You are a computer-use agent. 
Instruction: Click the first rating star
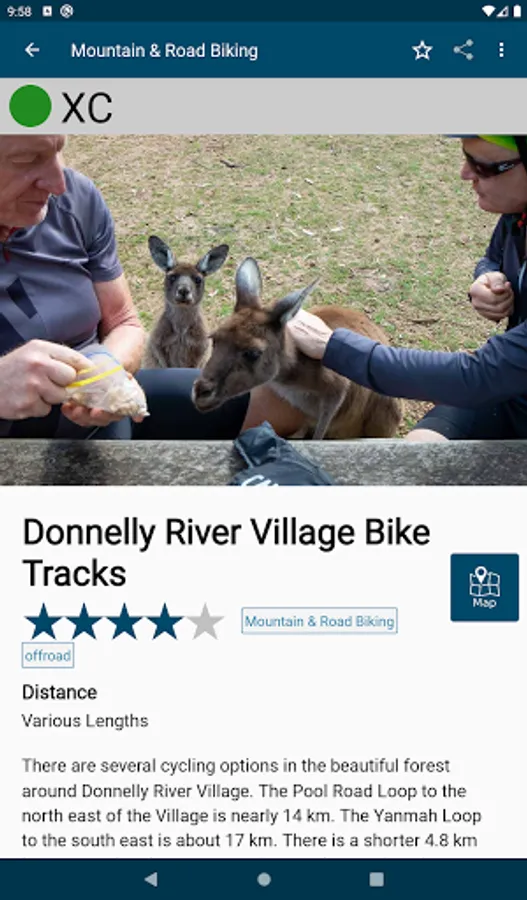[x=43, y=622]
